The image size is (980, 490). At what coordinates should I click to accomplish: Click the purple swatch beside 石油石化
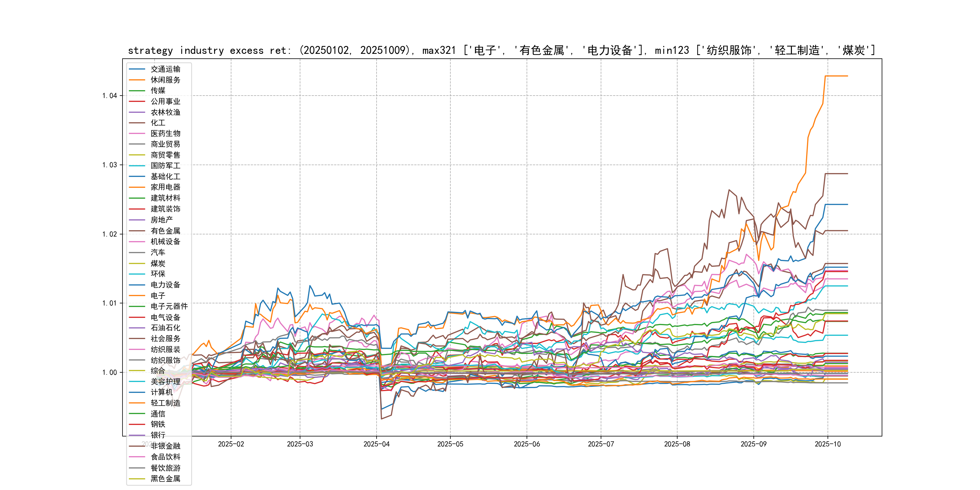tap(137, 328)
